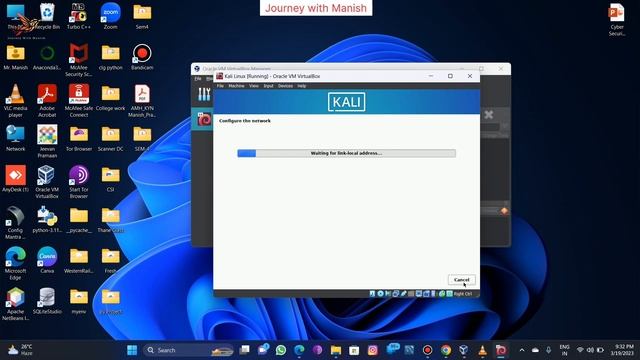Click the 'Waiting for link-local address' progress bar
The width and height of the screenshot is (640, 360).
pos(347,153)
